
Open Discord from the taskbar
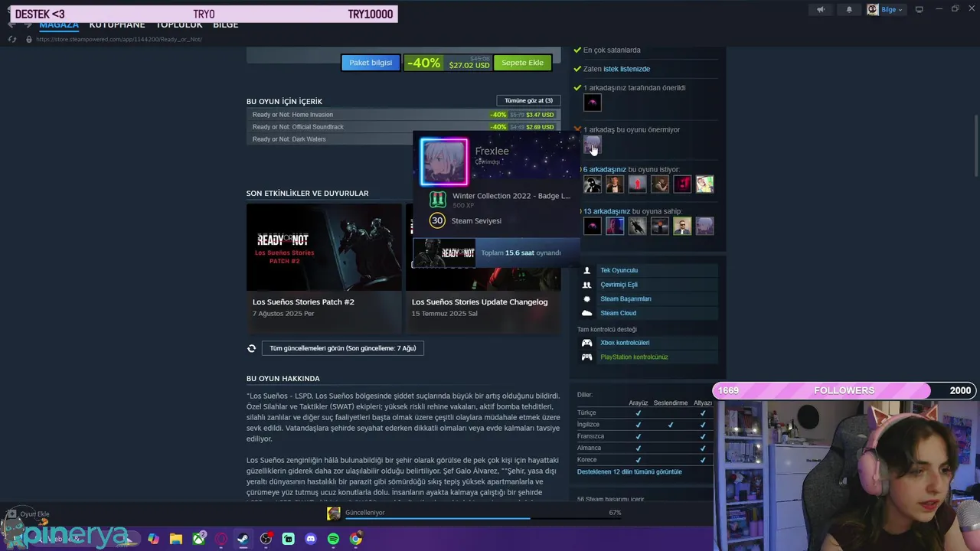tap(311, 539)
